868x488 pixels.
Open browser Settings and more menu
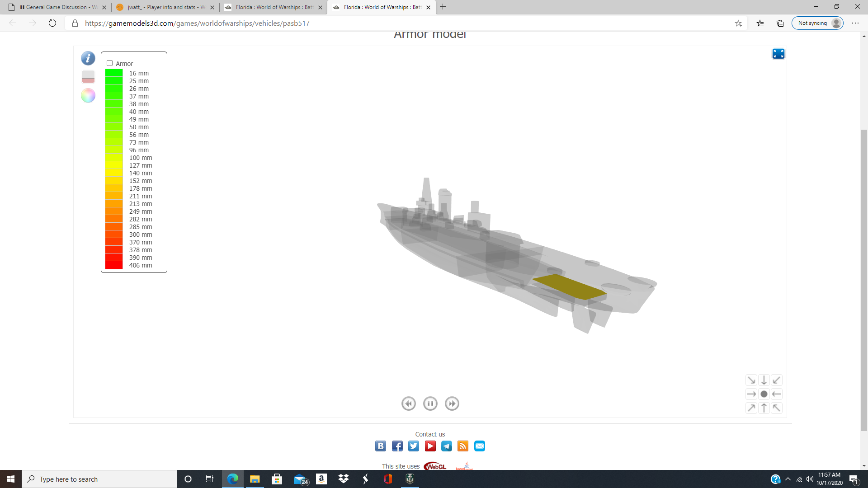[x=855, y=23]
